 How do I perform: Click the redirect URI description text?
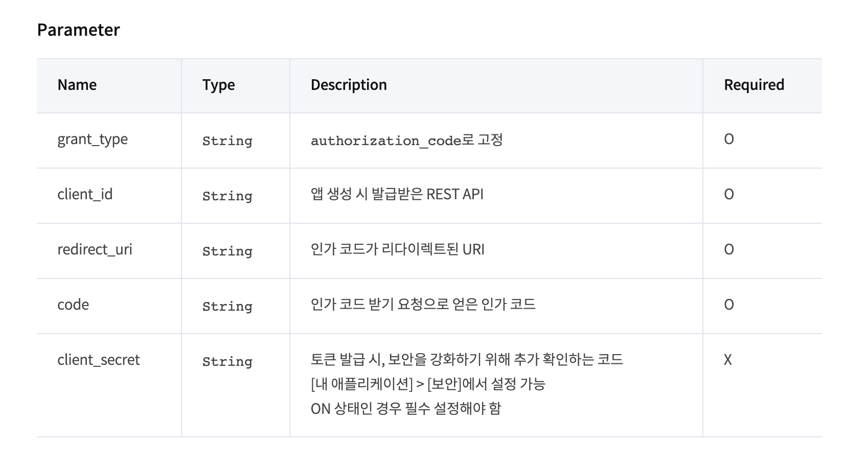397,249
